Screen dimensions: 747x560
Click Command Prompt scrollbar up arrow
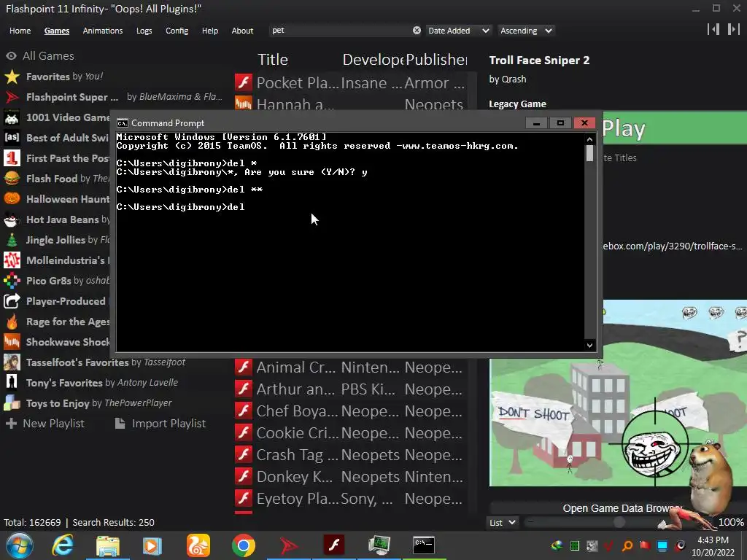589,139
